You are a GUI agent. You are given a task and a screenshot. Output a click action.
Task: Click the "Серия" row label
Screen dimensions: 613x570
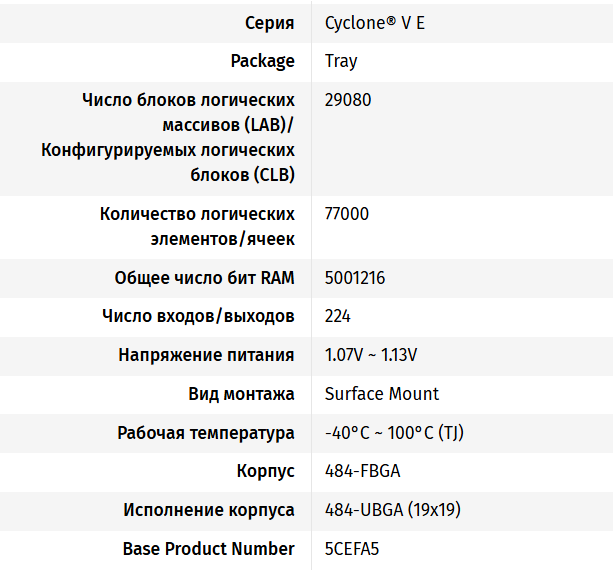pos(268,22)
